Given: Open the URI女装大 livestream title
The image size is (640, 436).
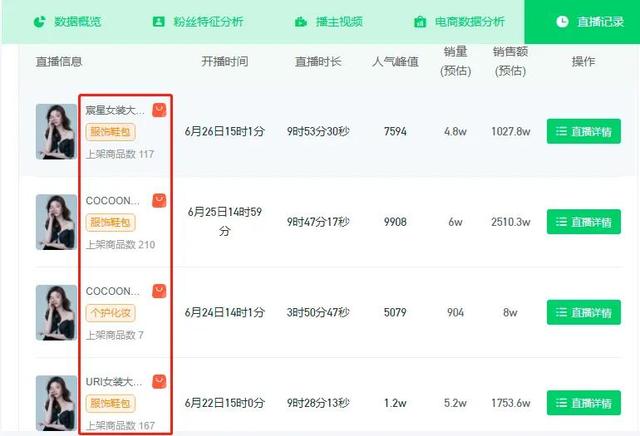Looking at the screenshot, I should [x=115, y=381].
